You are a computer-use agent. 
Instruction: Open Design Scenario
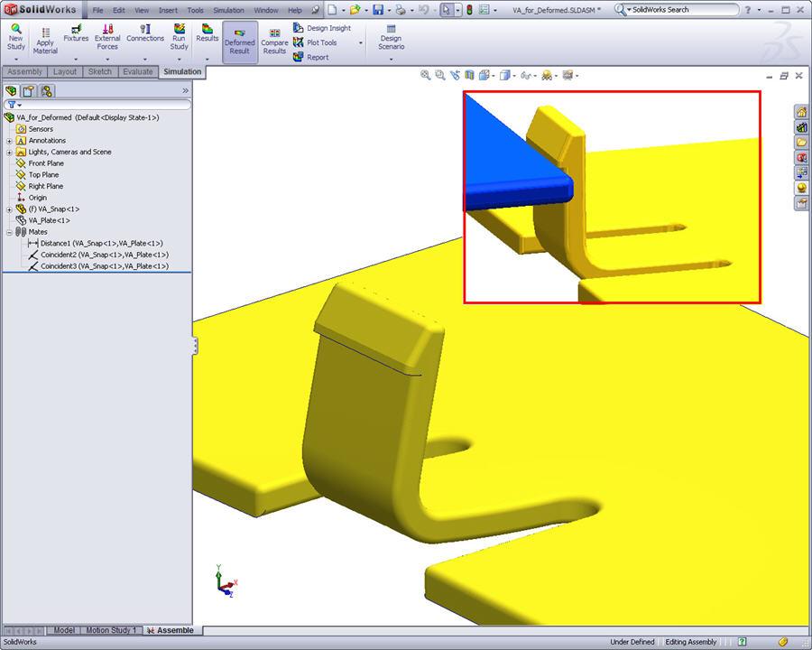coord(391,37)
